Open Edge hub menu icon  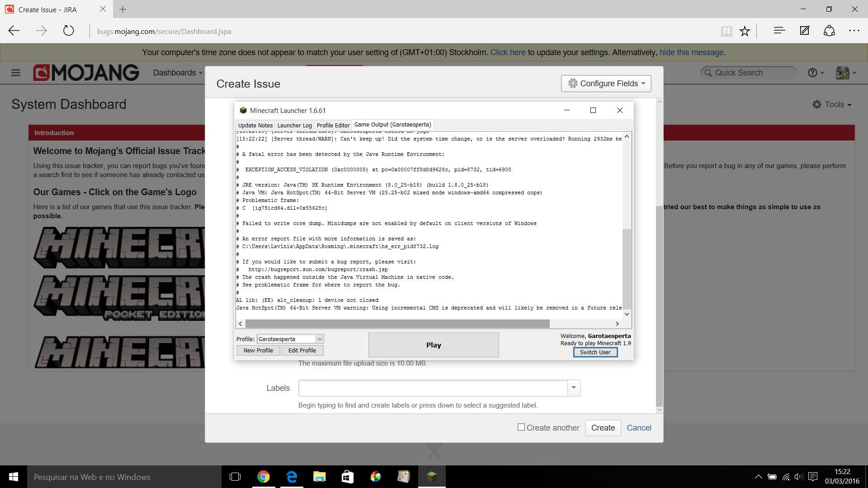[779, 31]
